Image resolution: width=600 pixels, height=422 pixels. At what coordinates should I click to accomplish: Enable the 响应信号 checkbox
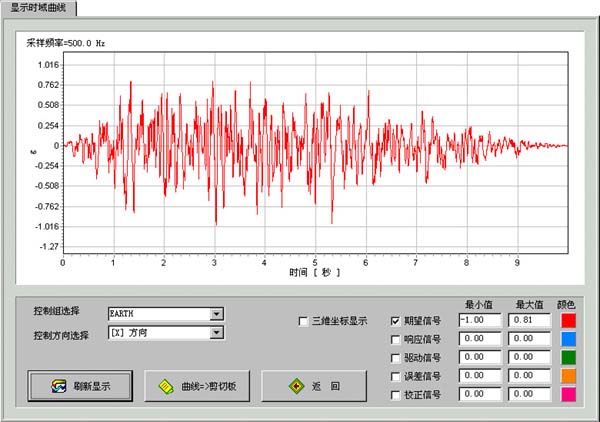394,340
